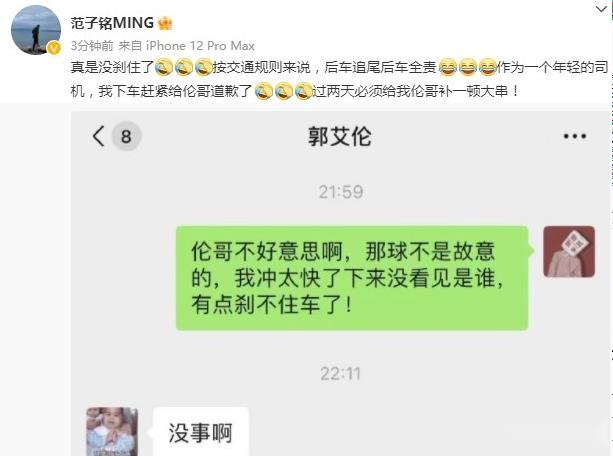Click the yellow verified badge on avatar
This screenshot has height=456, width=613.
pos(54,48)
